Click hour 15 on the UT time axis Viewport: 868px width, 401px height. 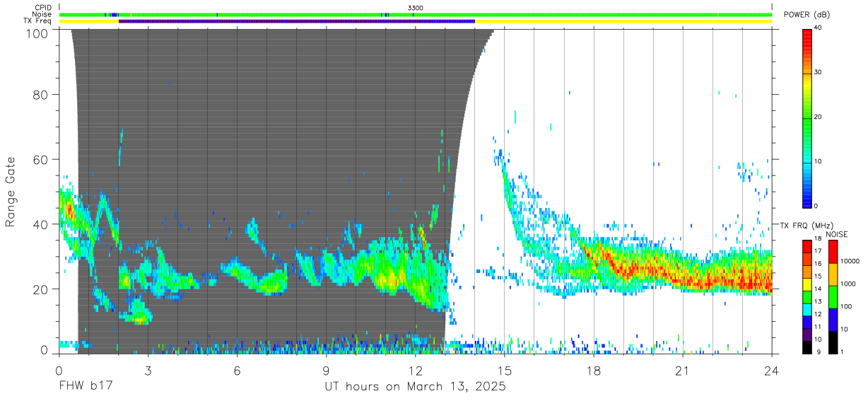click(x=505, y=370)
